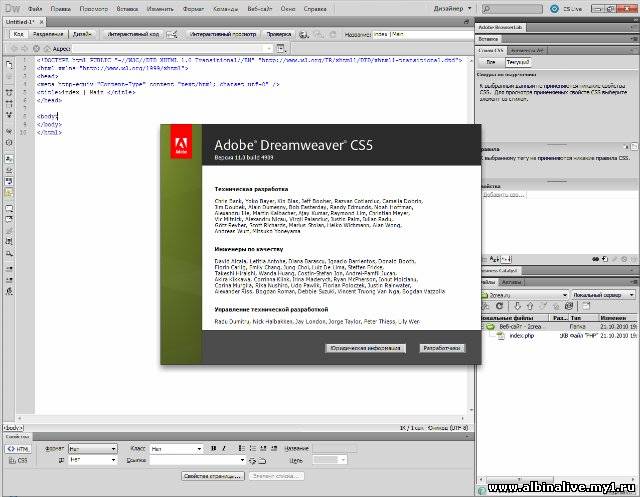Click the Refresh icon in Files panel
The height and width of the screenshot is (497, 640).
pyautogui.click(x=499, y=306)
